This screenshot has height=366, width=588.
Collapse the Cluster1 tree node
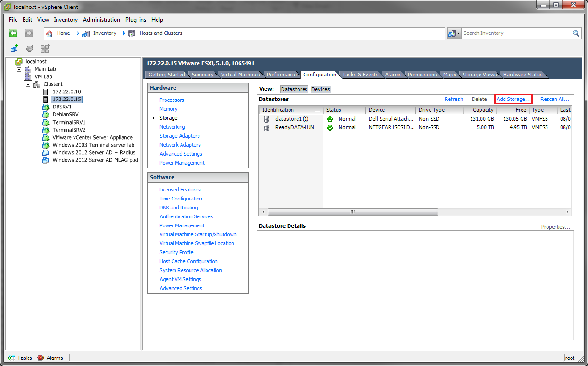point(28,84)
